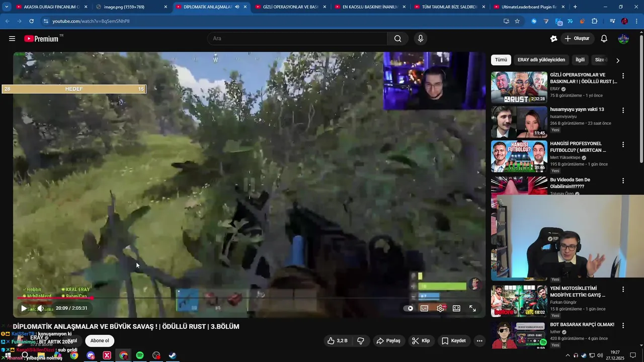Open HANGİSİ PROFESYONEL FUTBOLCU title link

pyautogui.click(x=578, y=147)
